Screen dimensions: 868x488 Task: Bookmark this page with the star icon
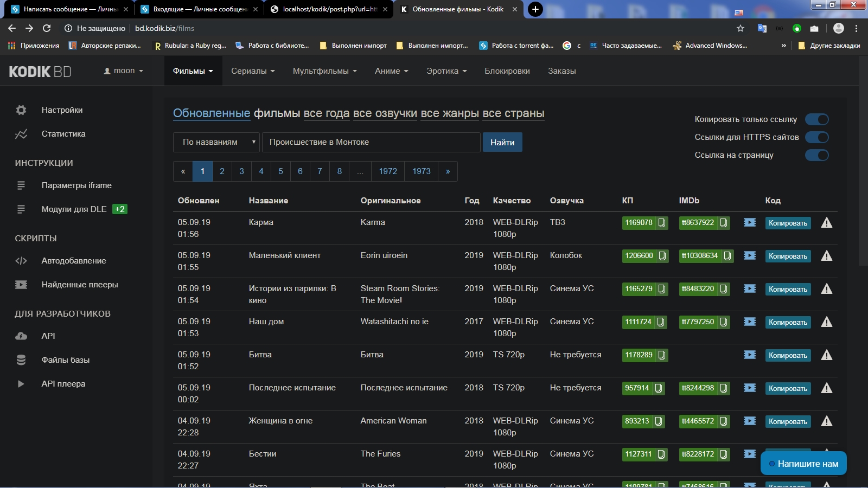pos(741,28)
